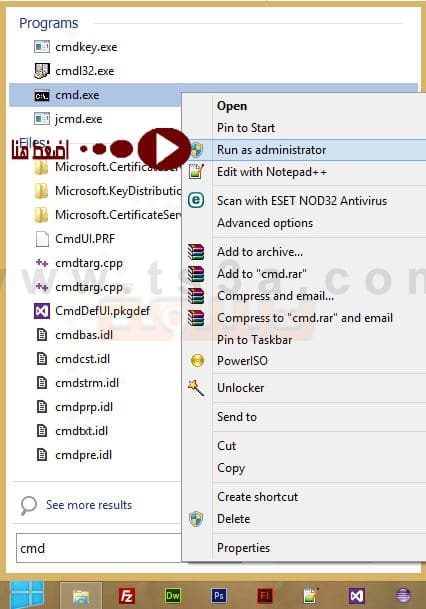
Task: Open FileZilla from the taskbar
Action: [127, 595]
